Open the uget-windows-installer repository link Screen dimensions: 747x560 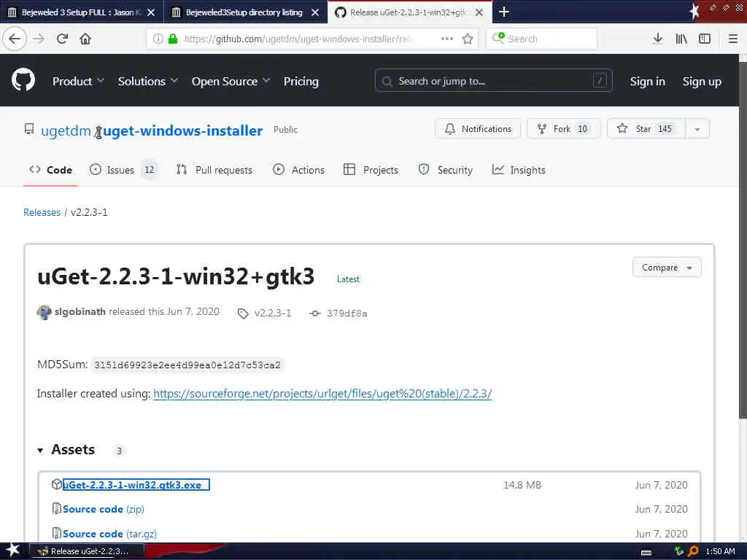point(183,131)
